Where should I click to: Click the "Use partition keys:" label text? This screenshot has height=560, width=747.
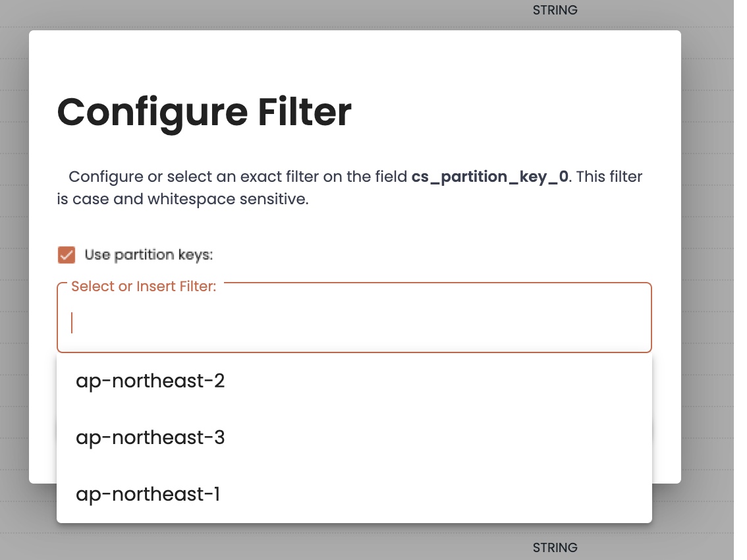149,255
